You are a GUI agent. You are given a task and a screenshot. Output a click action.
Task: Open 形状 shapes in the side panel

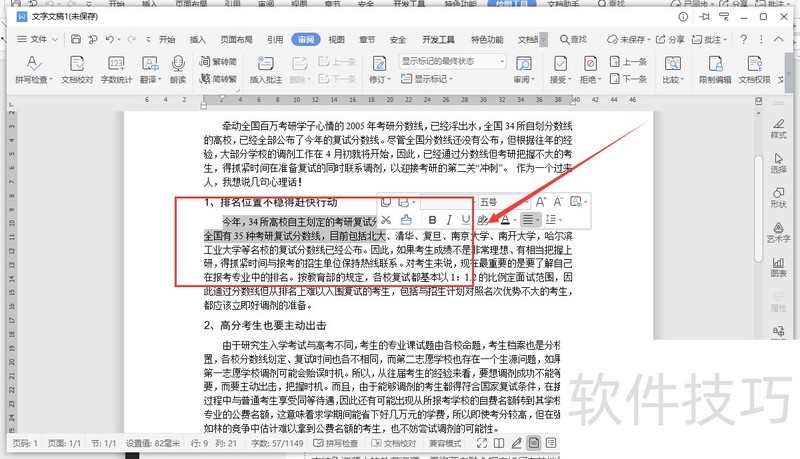pyautogui.click(x=778, y=197)
